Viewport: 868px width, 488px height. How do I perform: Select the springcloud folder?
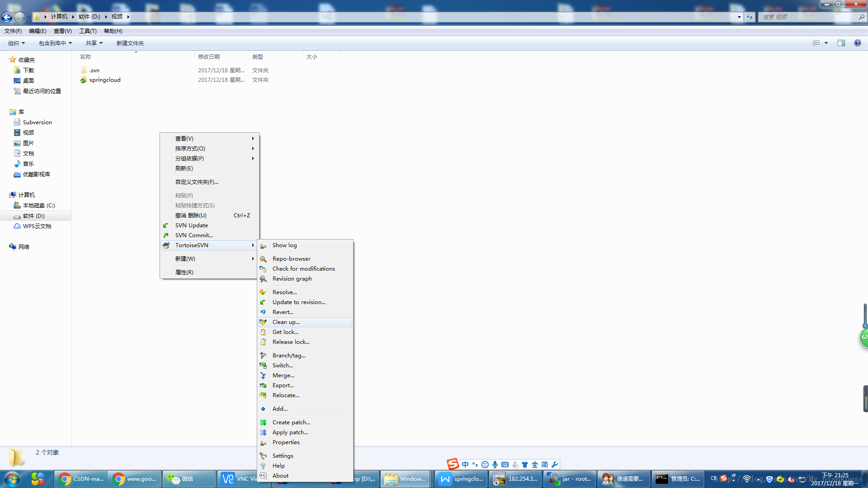[105, 80]
